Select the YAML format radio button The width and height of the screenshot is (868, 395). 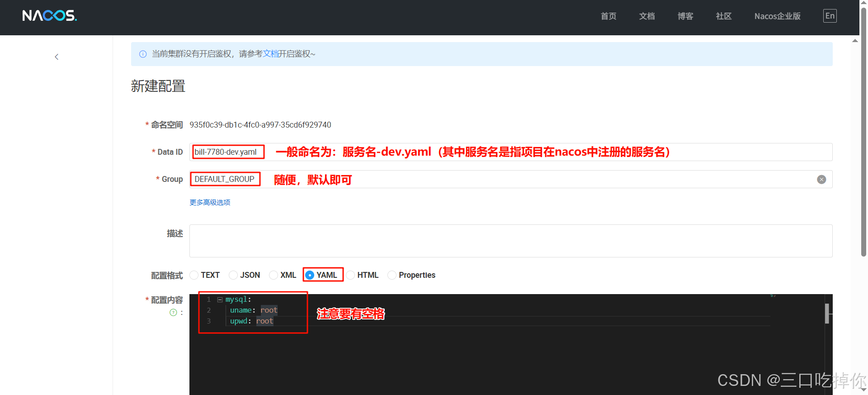click(310, 275)
